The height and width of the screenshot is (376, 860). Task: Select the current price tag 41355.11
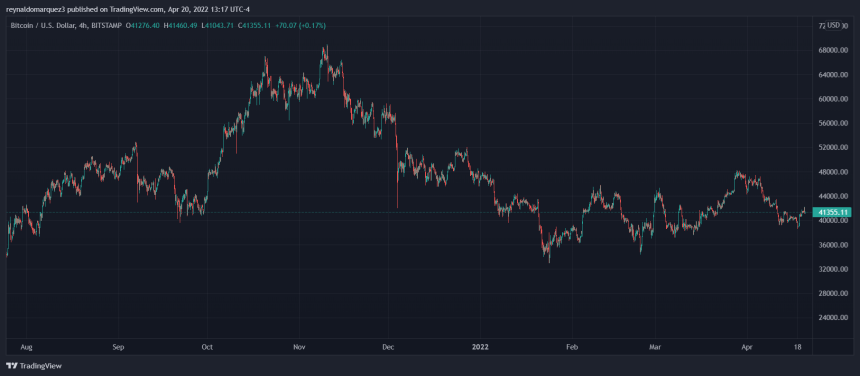tap(833, 212)
